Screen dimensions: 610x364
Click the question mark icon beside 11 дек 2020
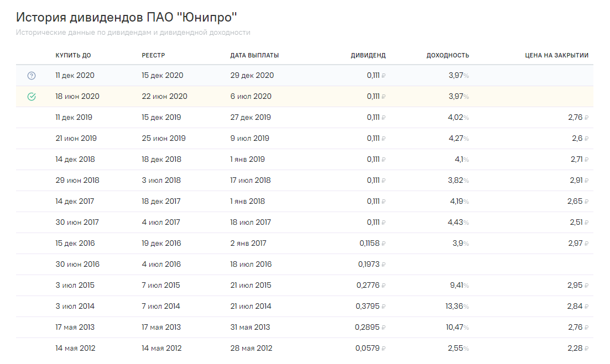pos(32,76)
